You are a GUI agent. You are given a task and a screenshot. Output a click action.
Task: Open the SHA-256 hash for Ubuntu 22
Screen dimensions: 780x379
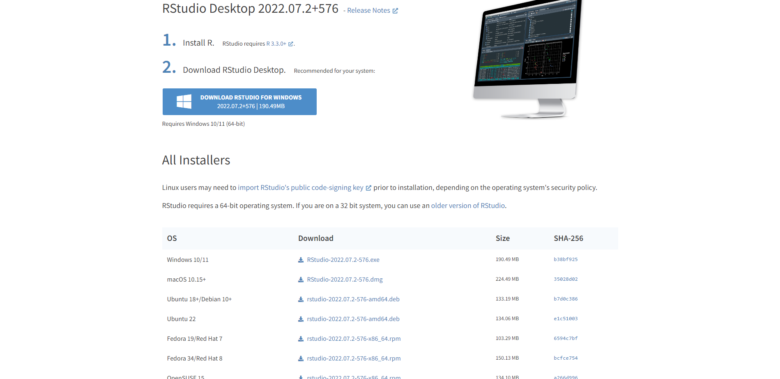click(566, 319)
